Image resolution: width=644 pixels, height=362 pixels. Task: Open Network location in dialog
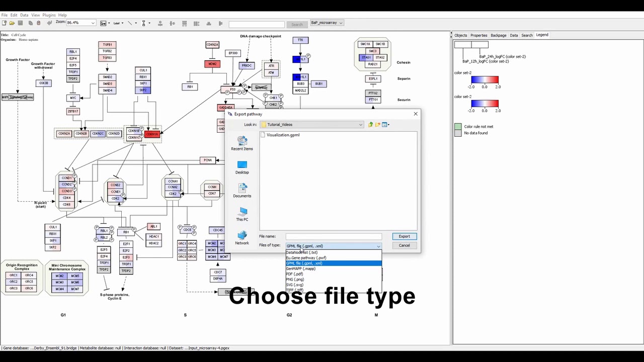pos(242,238)
